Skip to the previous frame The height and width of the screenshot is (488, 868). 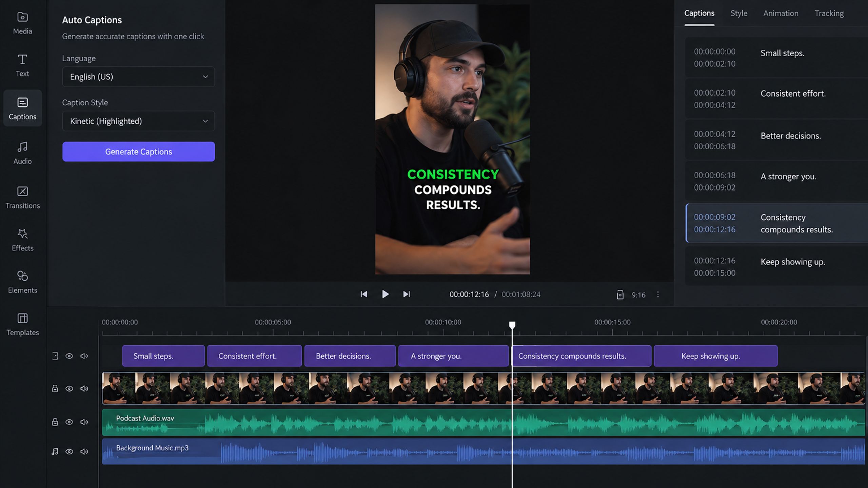(x=363, y=294)
